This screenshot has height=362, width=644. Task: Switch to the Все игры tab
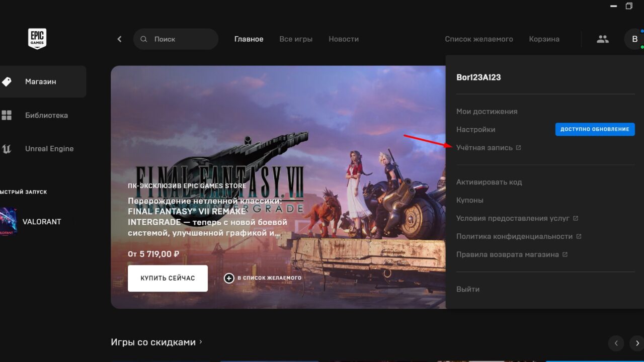point(296,39)
